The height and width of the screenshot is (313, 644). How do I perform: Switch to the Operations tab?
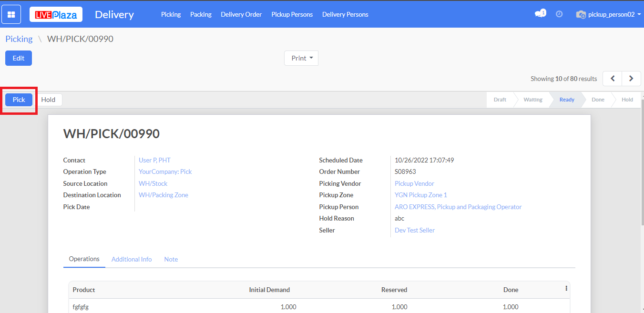point(84,259)
